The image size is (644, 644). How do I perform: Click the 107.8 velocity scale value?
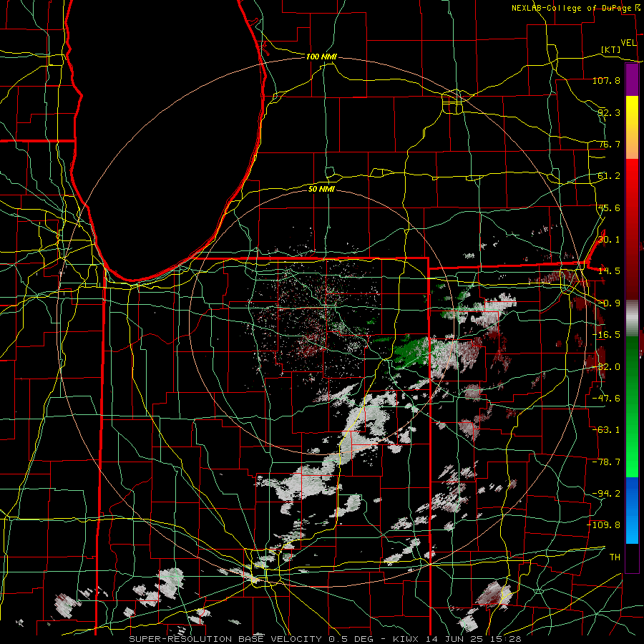(606, 80)
